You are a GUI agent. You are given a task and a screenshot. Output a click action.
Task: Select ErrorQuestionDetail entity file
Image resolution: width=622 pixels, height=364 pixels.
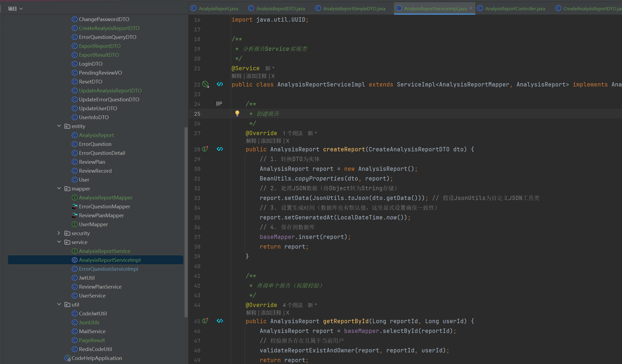click(x=102, y=153)
